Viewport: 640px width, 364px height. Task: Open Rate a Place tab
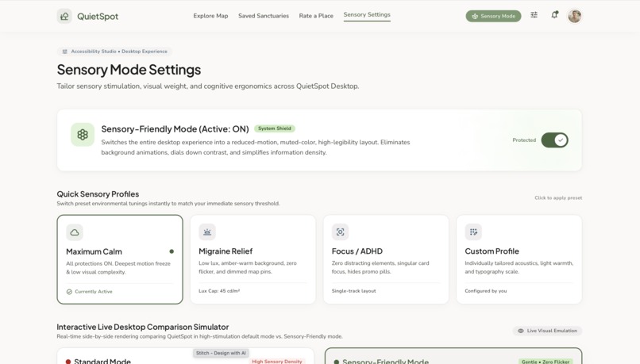click(x=316, y=16)
